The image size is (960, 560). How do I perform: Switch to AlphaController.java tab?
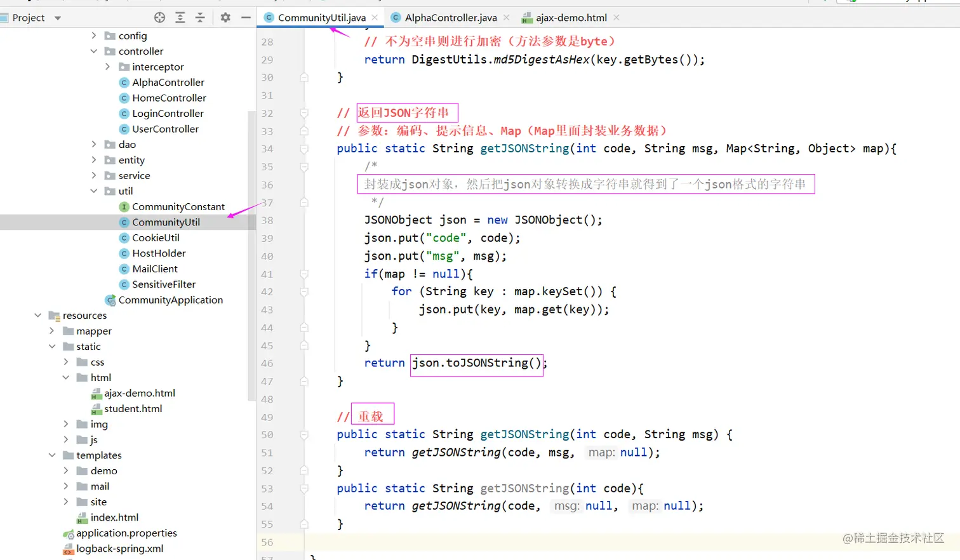(x=451, y=18)
